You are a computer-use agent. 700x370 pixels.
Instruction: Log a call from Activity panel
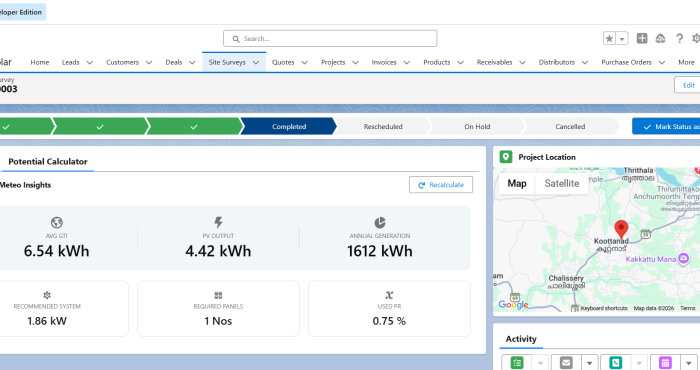click(616, 363)
